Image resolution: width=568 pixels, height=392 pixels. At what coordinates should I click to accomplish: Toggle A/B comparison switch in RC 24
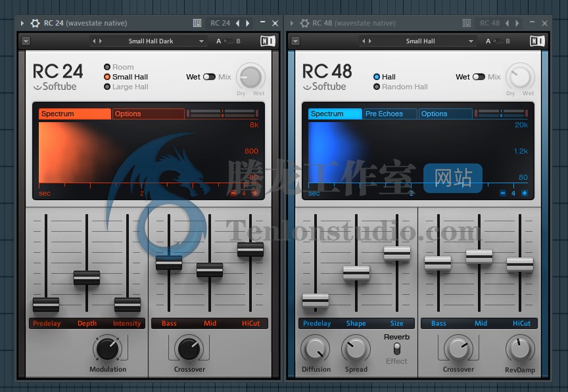[228, 41]
